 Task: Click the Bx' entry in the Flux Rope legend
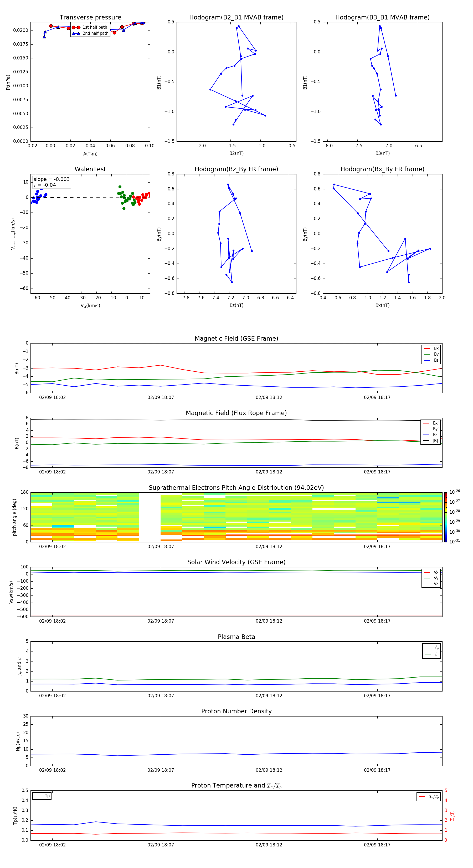pos(431,423)
